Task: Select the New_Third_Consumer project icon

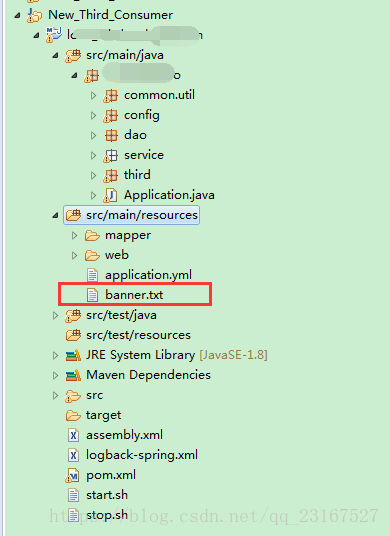Action: [x=35, y=15]
